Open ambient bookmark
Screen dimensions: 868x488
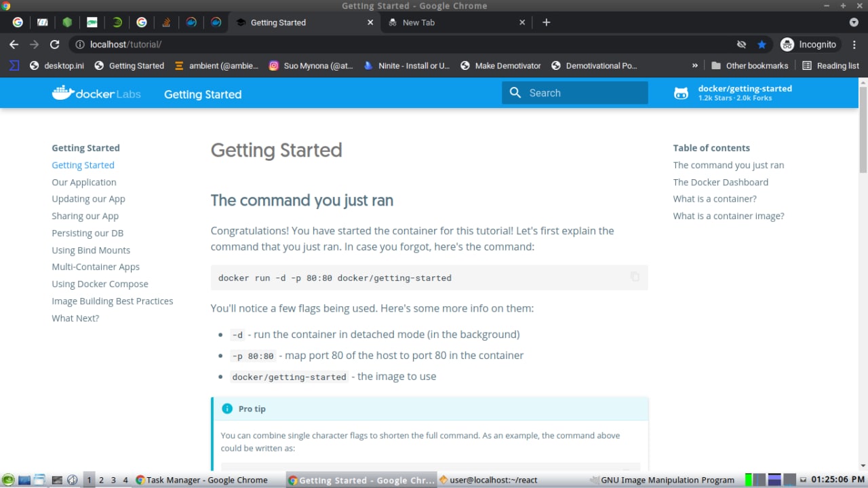pyautogui.click(x=216, y=66)
